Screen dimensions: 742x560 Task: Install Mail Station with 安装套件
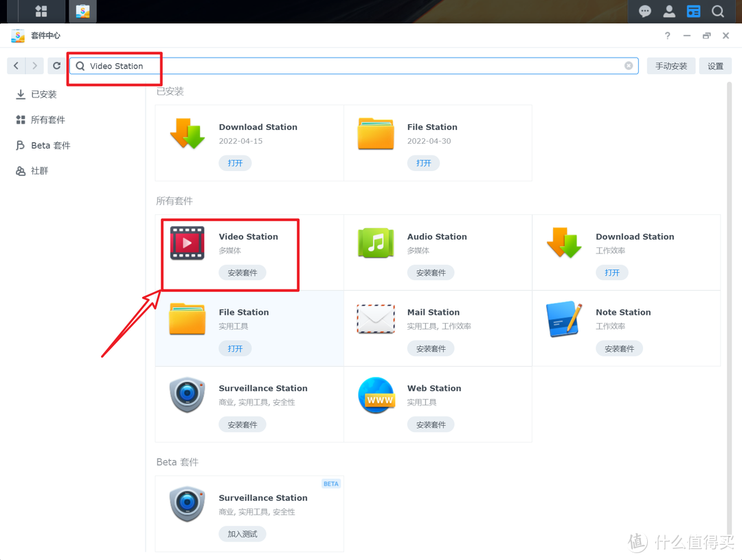click(431, 348)
